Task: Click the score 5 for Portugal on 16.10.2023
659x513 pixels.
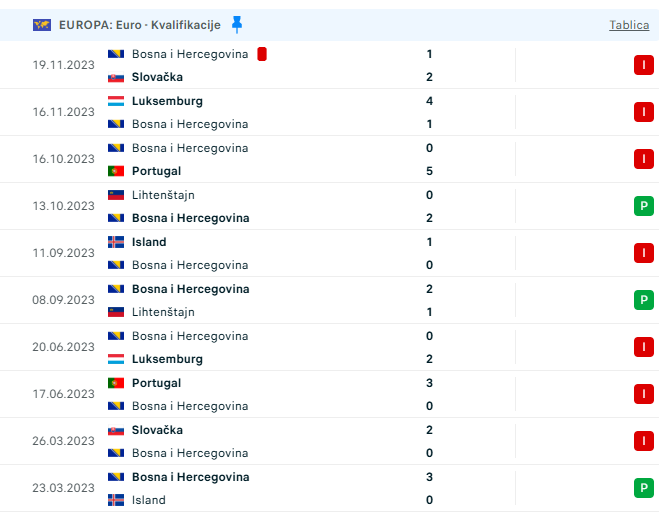Action: click(x=429, y=171)
